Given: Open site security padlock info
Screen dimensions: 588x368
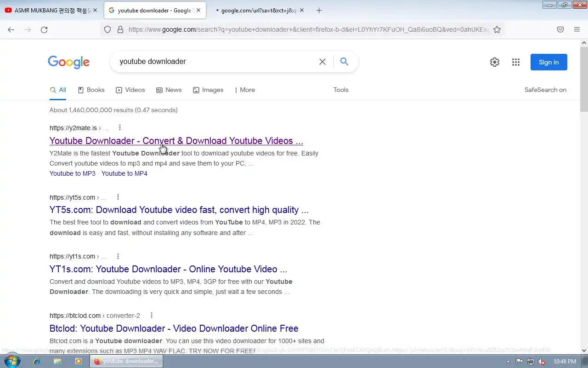Looking at the screenshot, I should coord(120,29).
